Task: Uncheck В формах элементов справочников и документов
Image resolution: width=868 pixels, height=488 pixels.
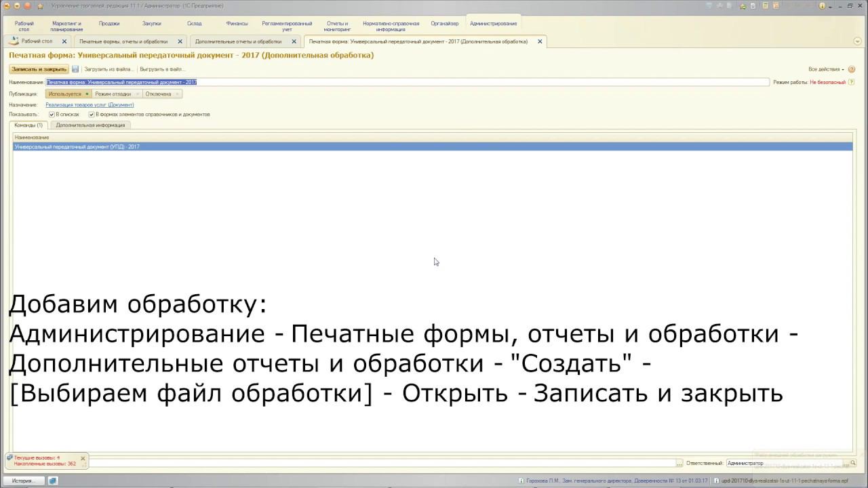Action: tap(92, 115)
